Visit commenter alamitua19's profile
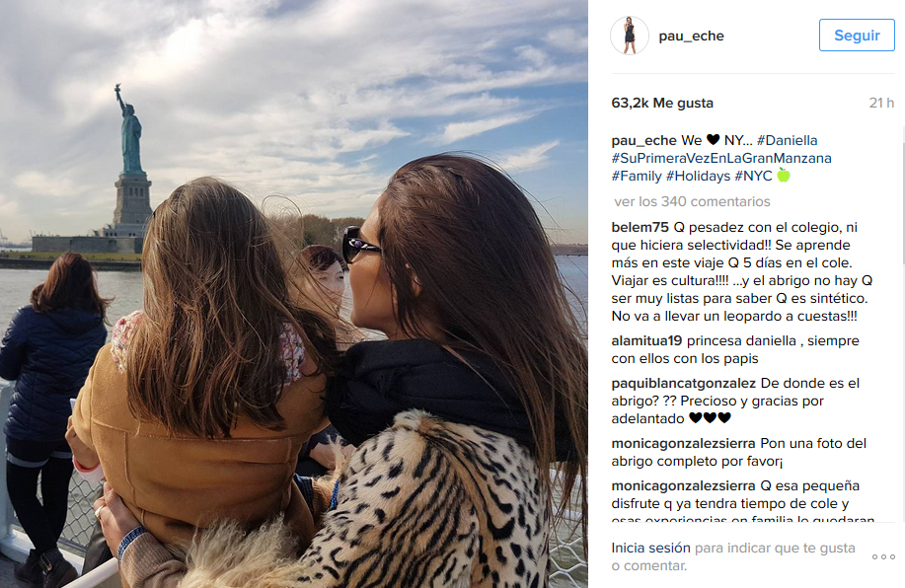This screenshot has width=905, height=588. [x=646, y=341]
